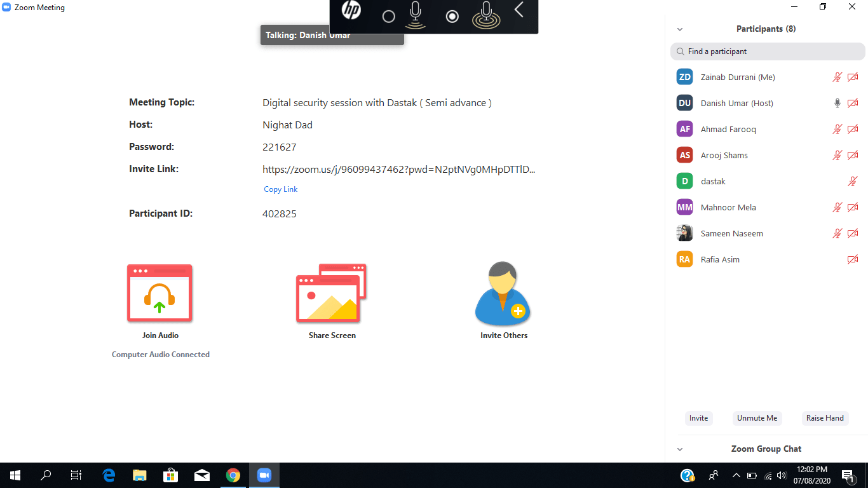868x488 pixels.
Task: Click dastak's muted microphone icon
Action: pyautogui.click(x=853, y=181)
